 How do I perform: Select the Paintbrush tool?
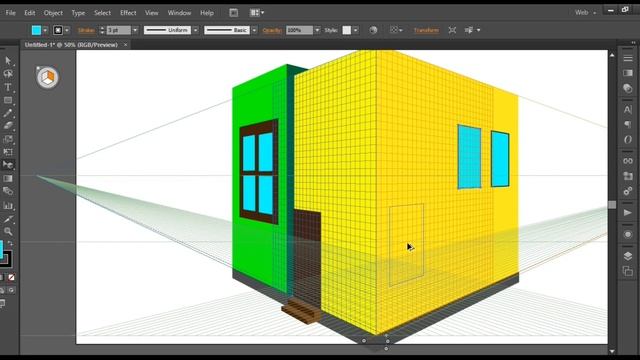(8, 113)
